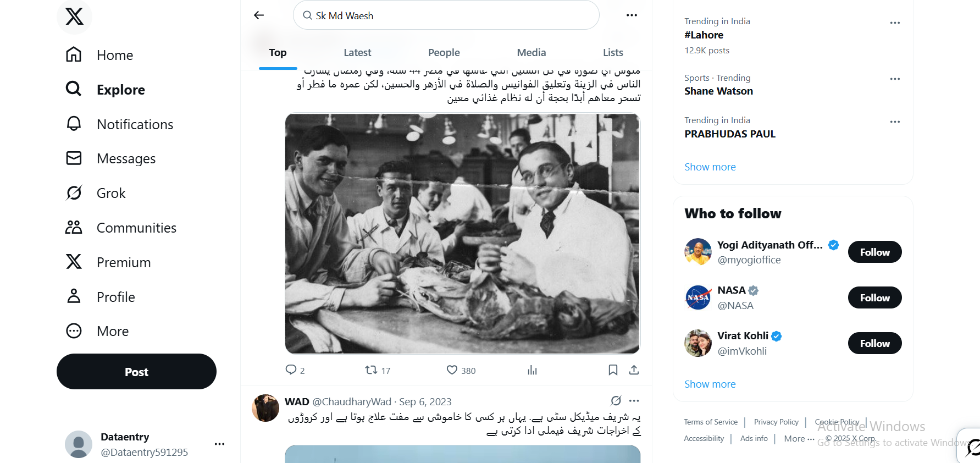Screen dimensions: 980x463
Task: View post analytics bar chart icon
Action: (x=532, y=370)
